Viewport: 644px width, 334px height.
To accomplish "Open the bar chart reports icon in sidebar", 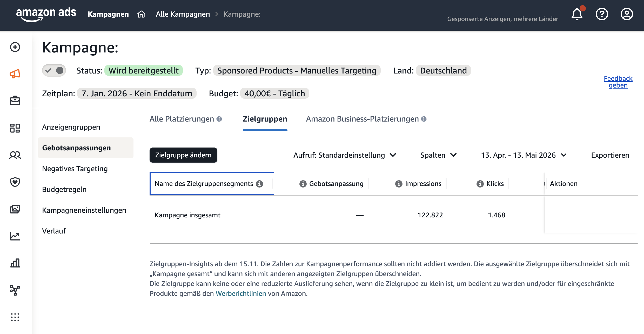I will click(x=15, y=263).
